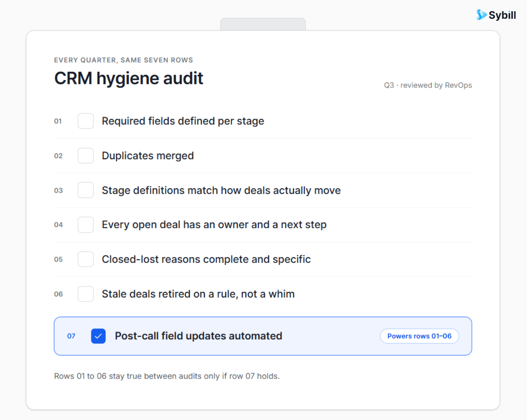Click the Required fields defined per stage text

tap(183, 121)
